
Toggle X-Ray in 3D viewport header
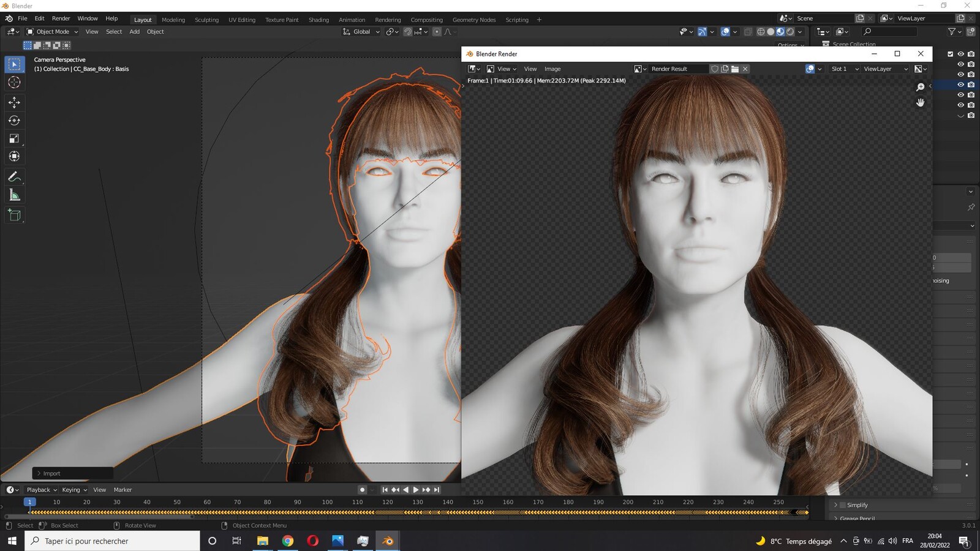[748, 32]
